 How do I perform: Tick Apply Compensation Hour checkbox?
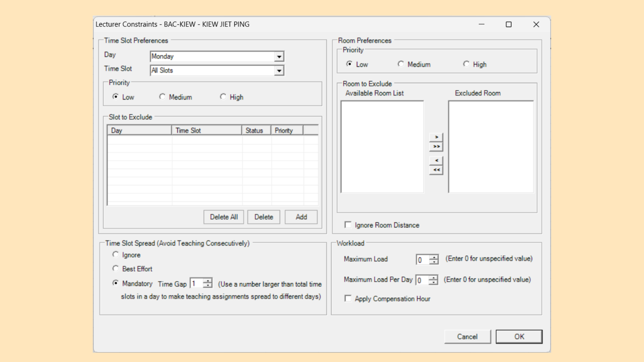348,298
